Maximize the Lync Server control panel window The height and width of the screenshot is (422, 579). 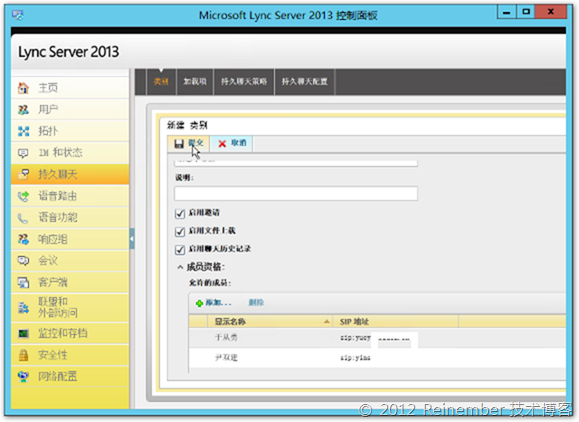526,12
